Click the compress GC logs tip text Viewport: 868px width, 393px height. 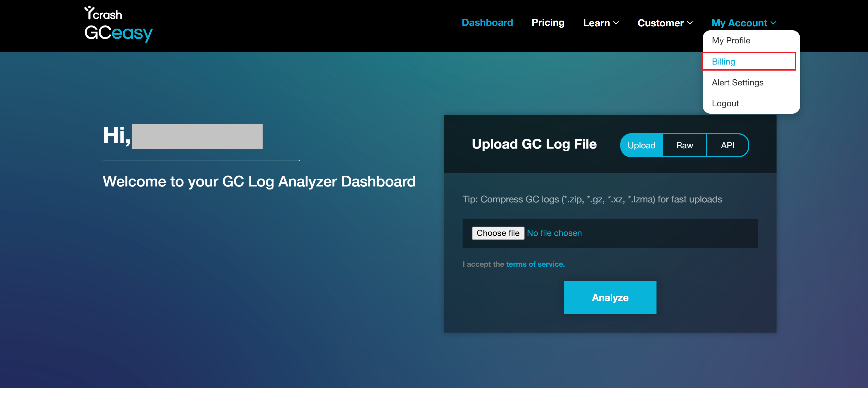592,199
